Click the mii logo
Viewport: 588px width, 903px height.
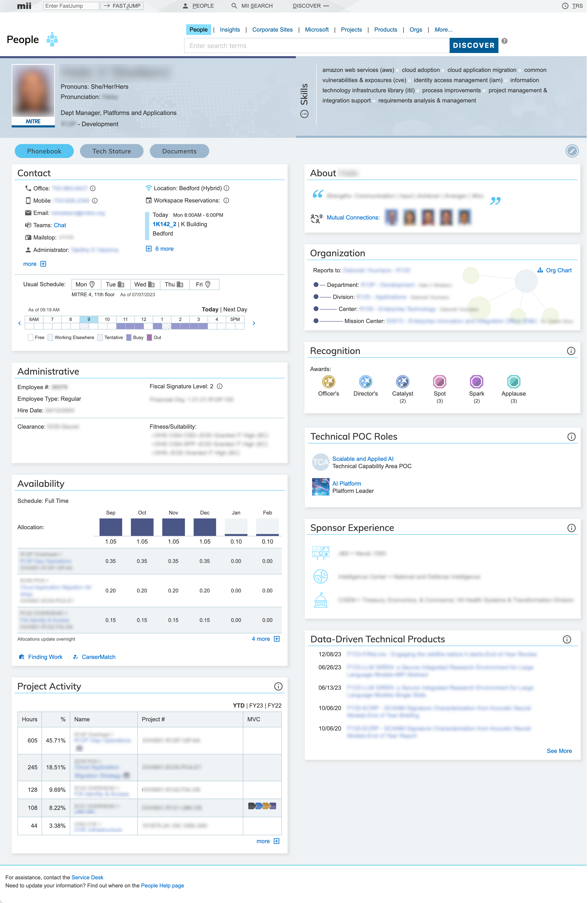(x=24, y=6)
